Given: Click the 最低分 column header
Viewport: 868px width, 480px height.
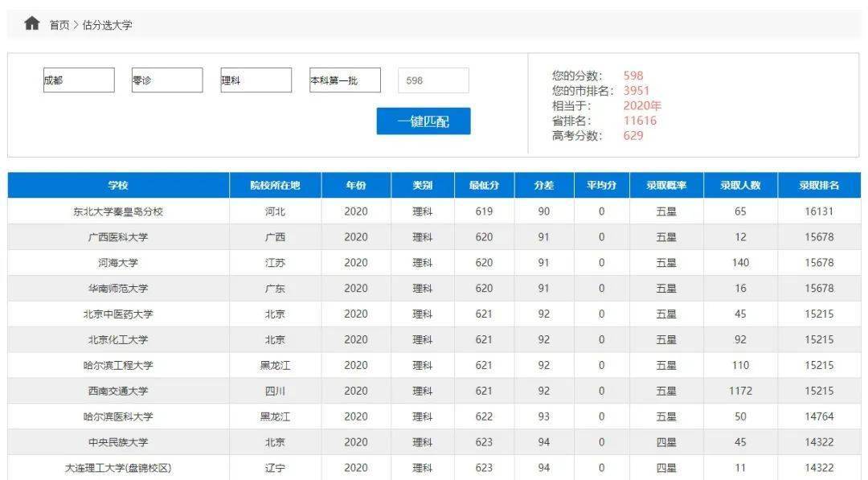Looking at the screenshot, I should coord(484,185).
